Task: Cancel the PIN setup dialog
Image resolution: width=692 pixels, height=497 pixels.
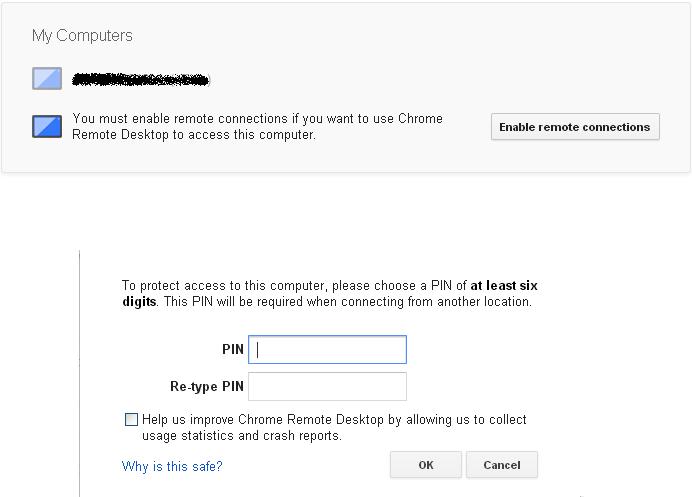Action: (x=501, y=465)
